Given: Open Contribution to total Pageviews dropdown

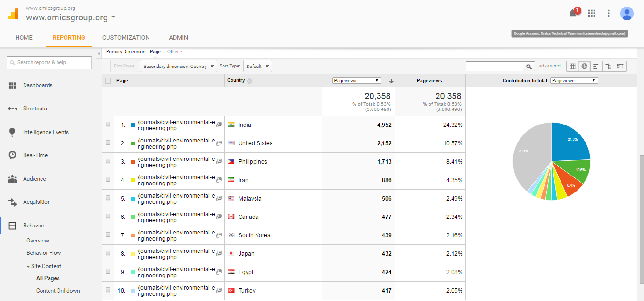Looking at the screenshot, I should click(x=574, y=81).
